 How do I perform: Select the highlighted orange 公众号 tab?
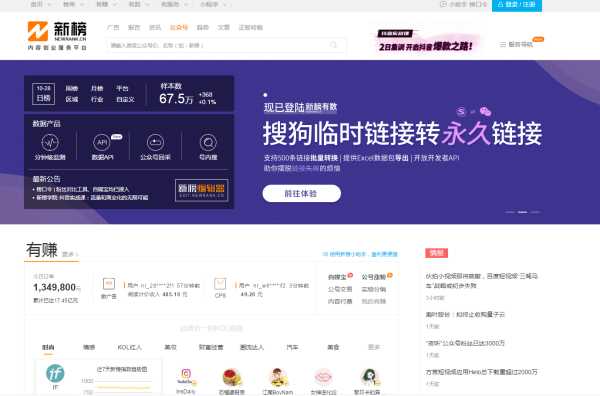coord(179,28)
